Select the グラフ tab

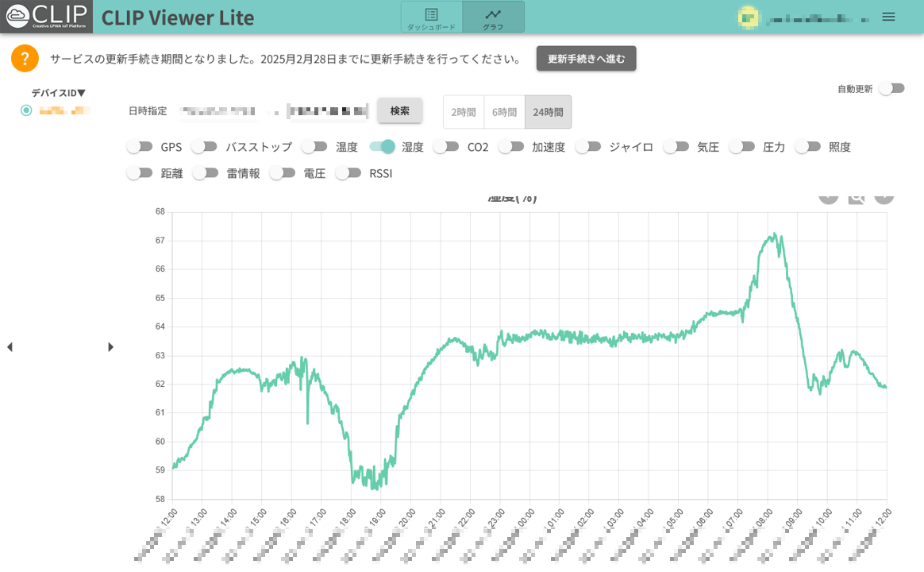493,17
